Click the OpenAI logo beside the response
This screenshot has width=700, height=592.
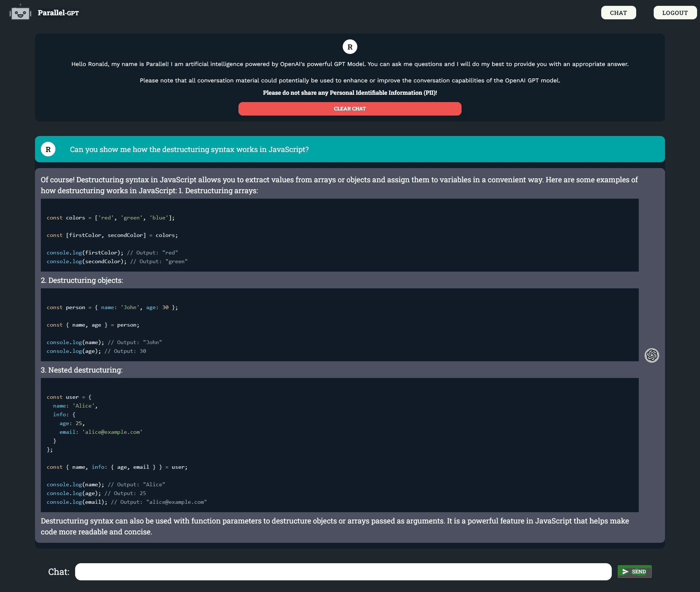click(652, 355)
